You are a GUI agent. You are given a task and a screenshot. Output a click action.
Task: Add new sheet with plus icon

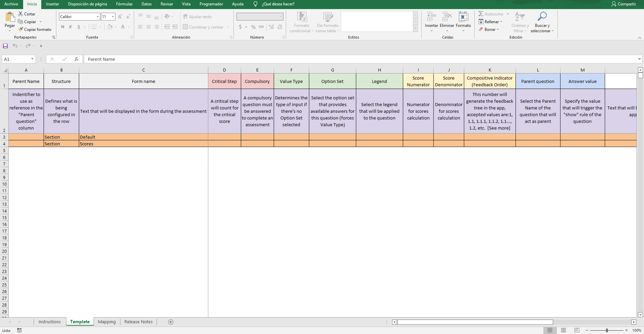click(x=171, y=322)
